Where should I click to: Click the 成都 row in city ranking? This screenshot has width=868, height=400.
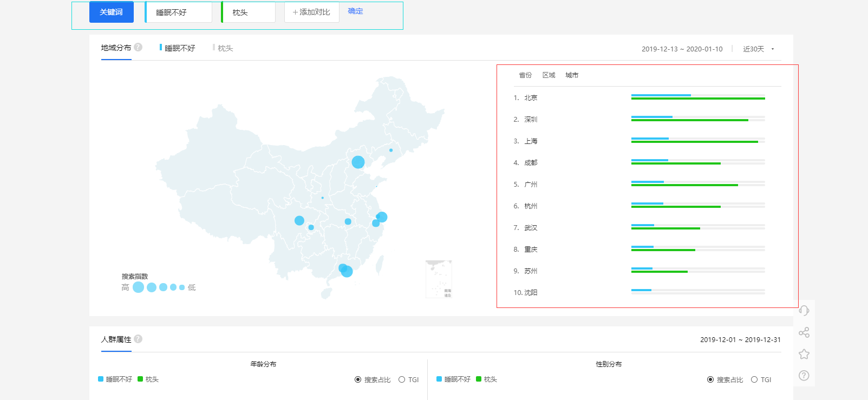click(x=647, y=163)
